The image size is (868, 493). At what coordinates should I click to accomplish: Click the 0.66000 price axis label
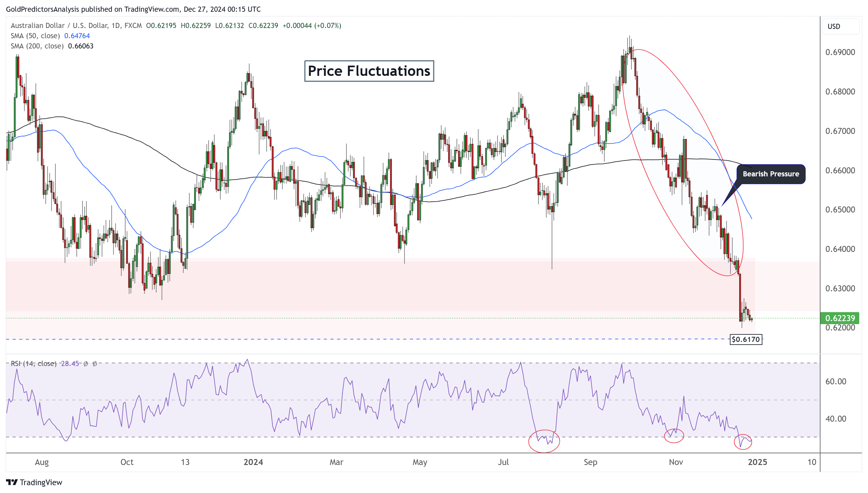click(x=840, y=170)
